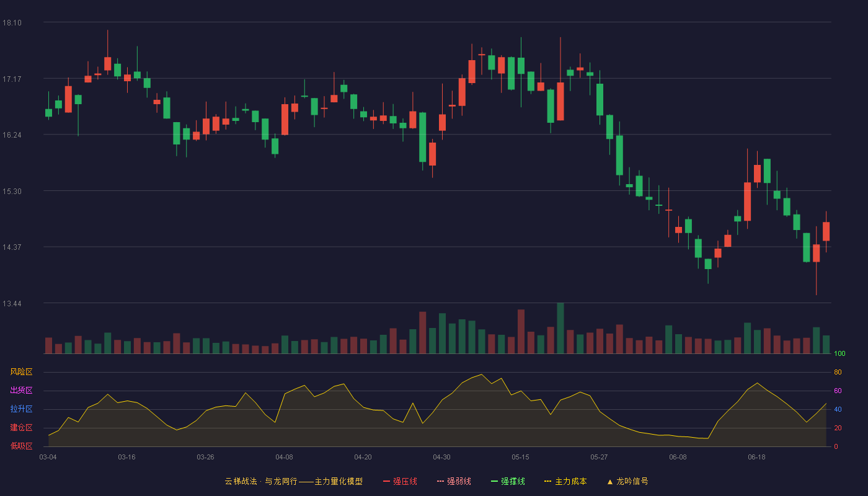Select the 拉升区 zone label
The height and width of the screenshot is (496, 868).
click(21, 409)
